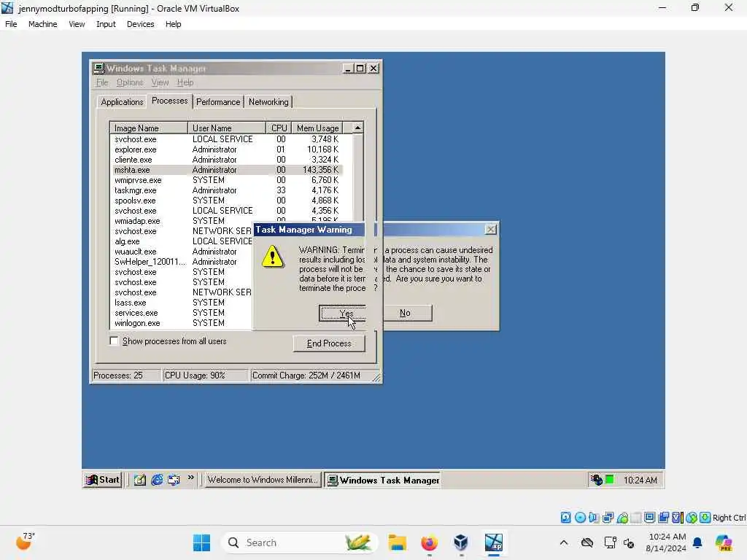Sort processes by User Name column
Image resolution: width=747 pixels, height=560 pixels.
pos(227,128)
